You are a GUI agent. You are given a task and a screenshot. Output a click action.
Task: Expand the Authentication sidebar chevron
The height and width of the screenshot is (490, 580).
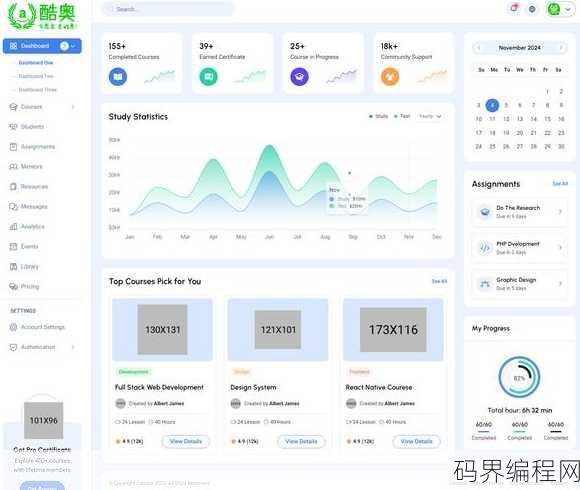pos(73,347)
